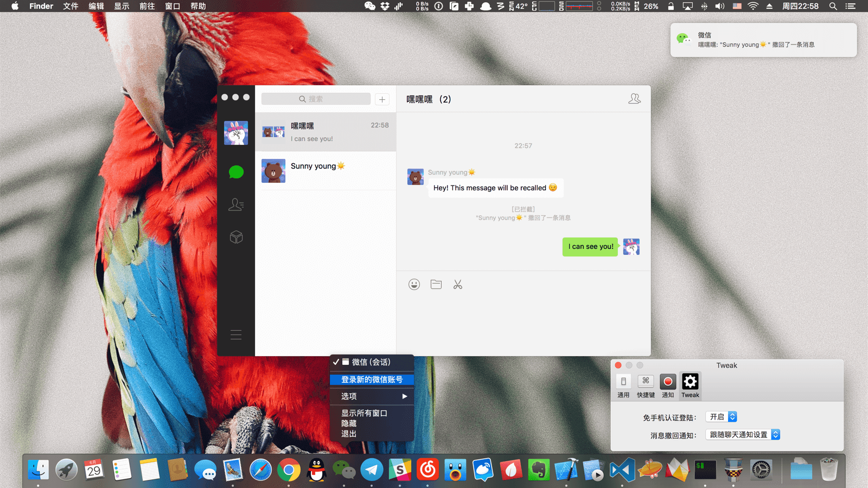Image resolution: width=868 pixels, height=488 pixels.
Task: Open the Mini Programs cube icon in sidebar
Action: [236, 237]
